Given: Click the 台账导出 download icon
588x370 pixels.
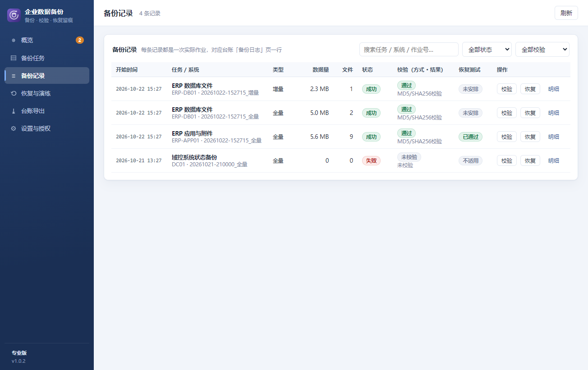Looking at the screenshot, I should click(x=14, y=111).
